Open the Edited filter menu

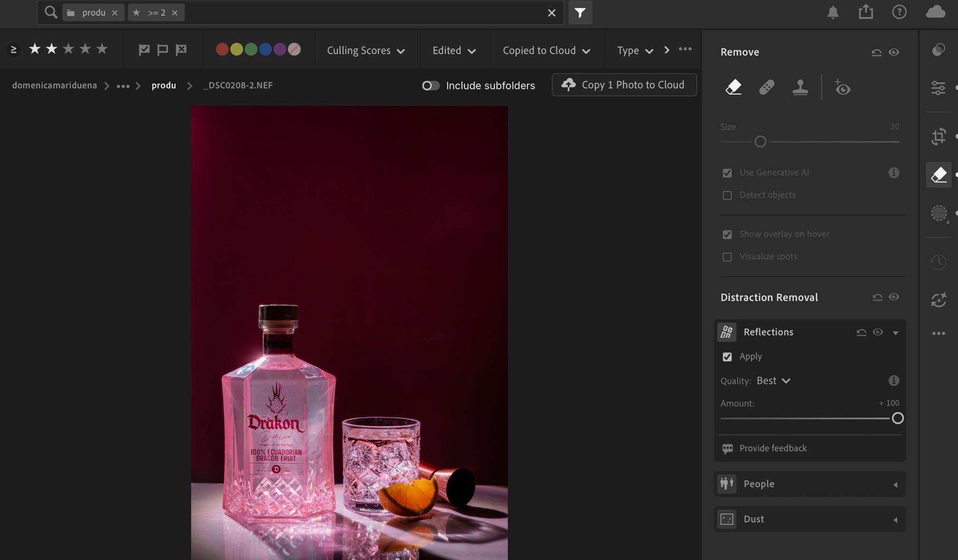[454, 50]
